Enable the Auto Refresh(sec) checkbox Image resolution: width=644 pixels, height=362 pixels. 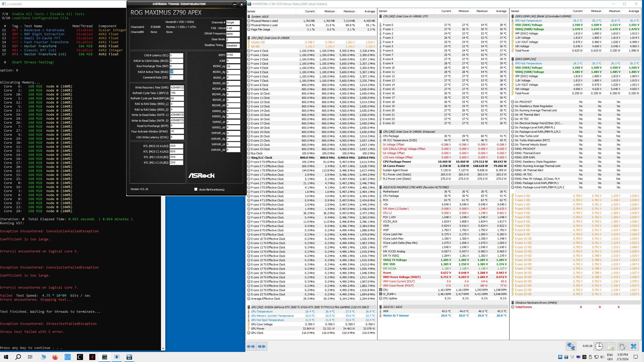[196, 189]
